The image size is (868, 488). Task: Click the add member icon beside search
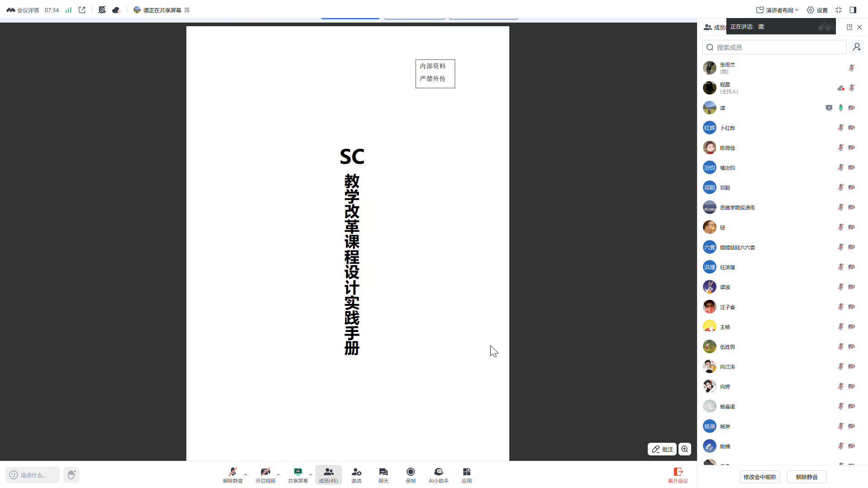tap(857, 47)
